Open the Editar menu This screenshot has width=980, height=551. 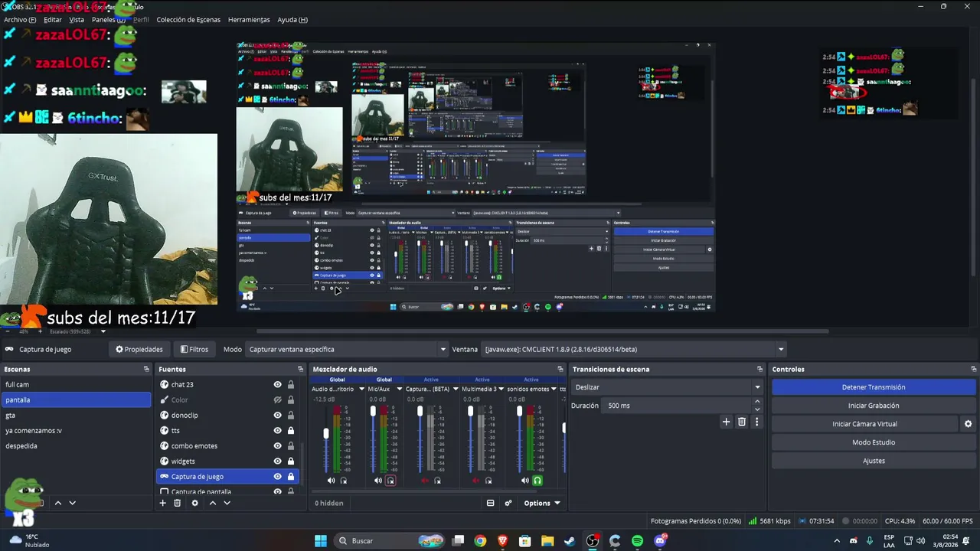coord(53,20)
